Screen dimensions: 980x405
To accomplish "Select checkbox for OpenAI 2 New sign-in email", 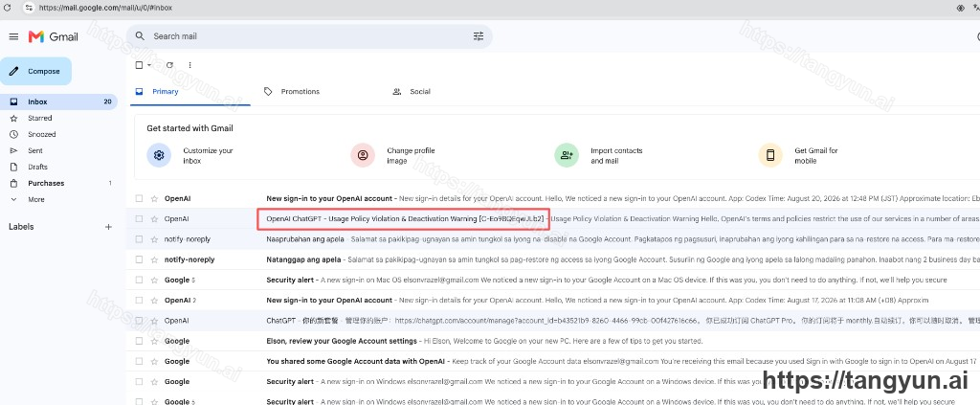I will coord(139,300).
